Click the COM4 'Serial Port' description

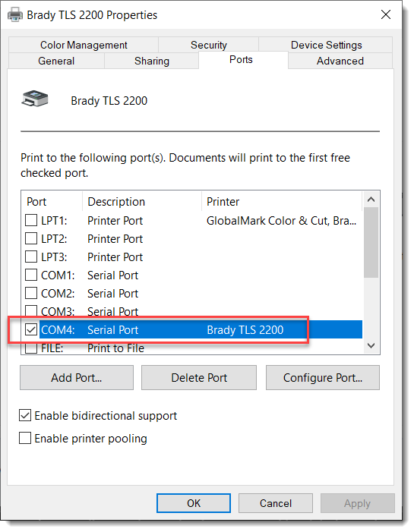[112, 330]
